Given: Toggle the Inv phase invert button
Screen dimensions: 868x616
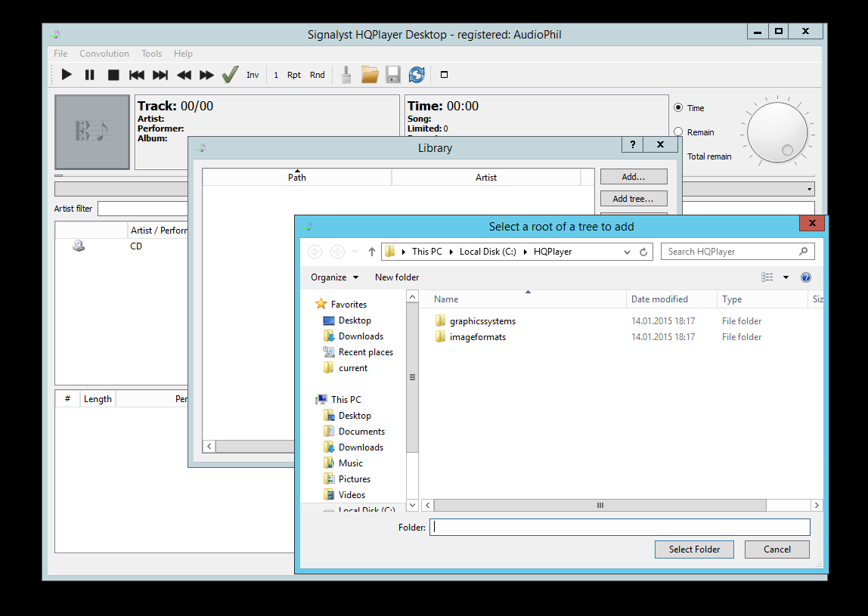Looking at the screenshot, I should [x=253, y=75].
